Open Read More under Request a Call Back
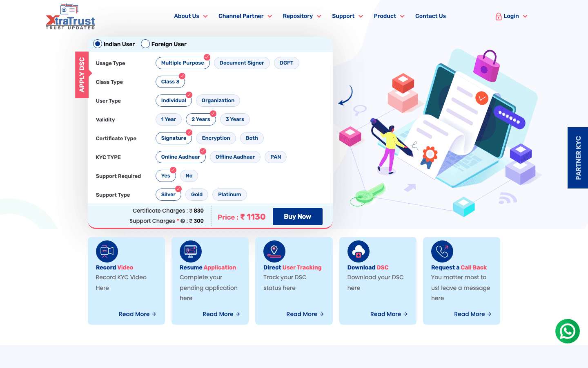This screenshot has height=368, width=588. click(x=472, y=314)
